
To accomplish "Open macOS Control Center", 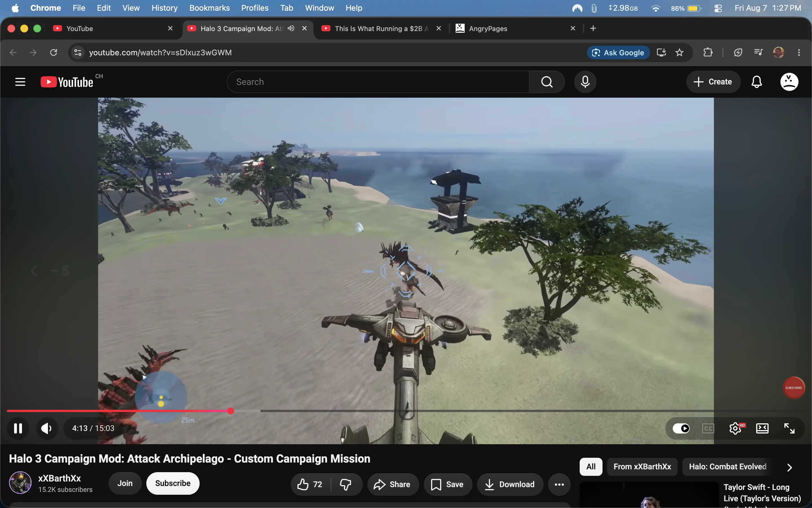I will [718, 8].
